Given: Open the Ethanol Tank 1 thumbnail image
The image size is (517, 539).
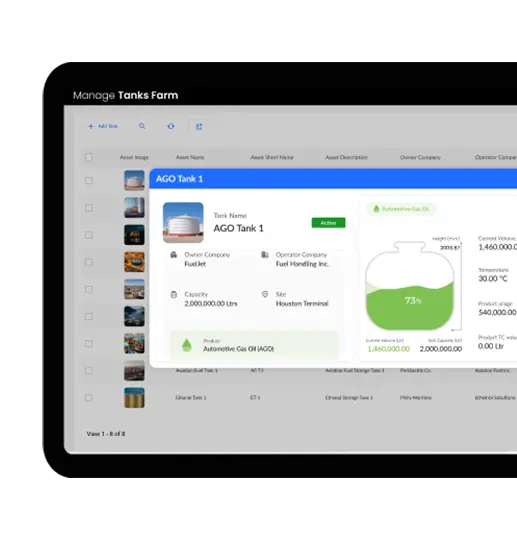Looking at the screenshot, I should (x=134, y=398).
